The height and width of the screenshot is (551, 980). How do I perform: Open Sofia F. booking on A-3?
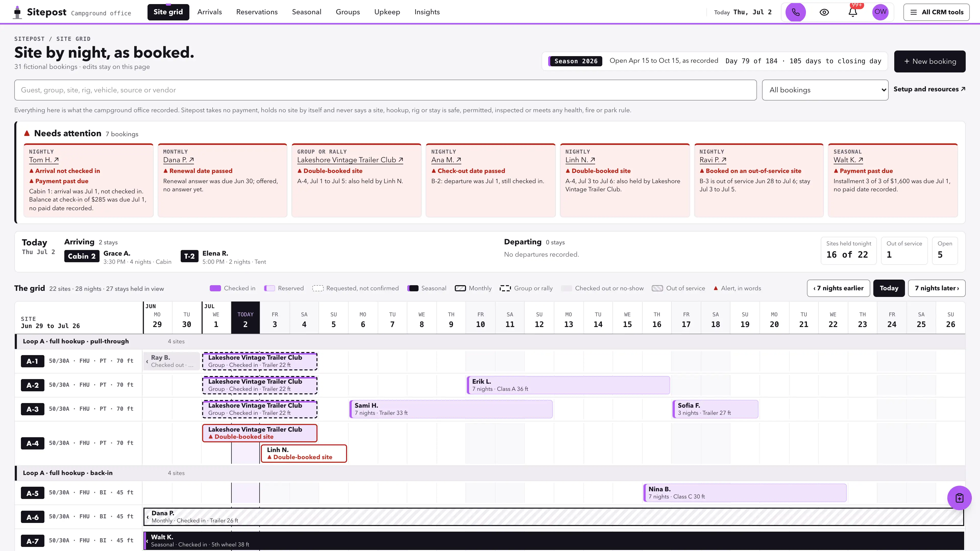click(x=715, y=409)
